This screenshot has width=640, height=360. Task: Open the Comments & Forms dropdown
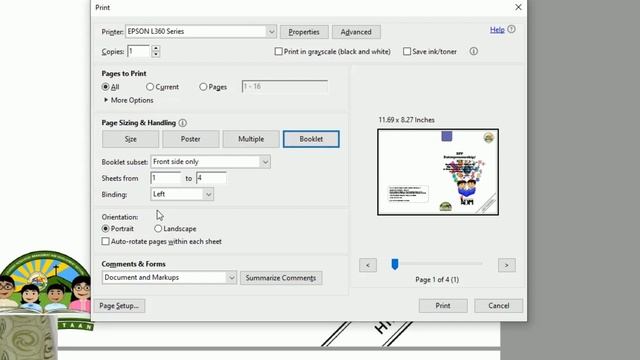pos(231,278)
